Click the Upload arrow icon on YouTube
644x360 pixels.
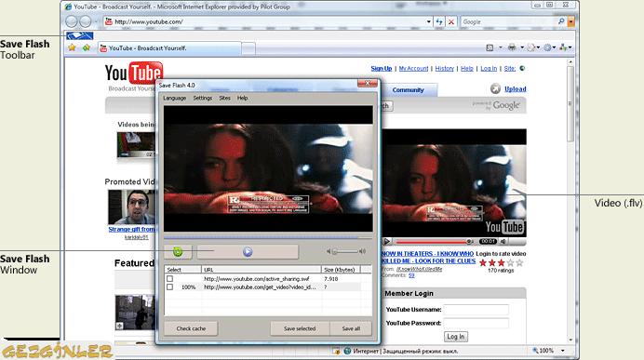[x=495, y=88]
